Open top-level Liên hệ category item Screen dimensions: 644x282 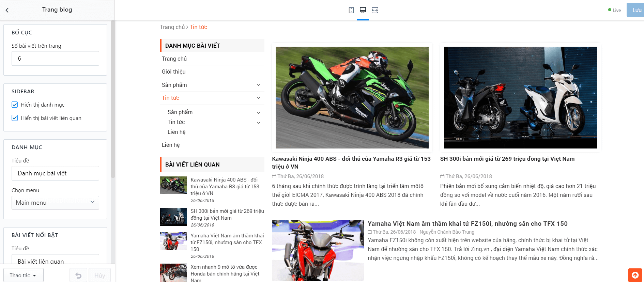171,145
